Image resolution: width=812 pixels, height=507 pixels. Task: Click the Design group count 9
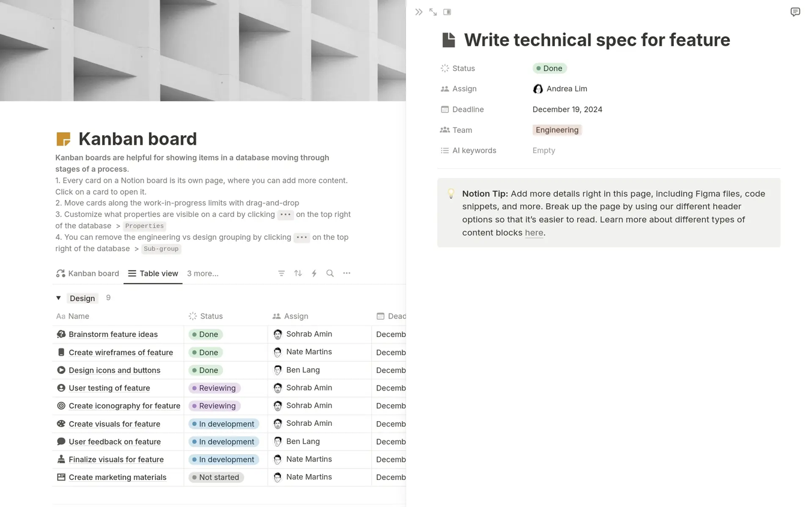pos(108,298)
